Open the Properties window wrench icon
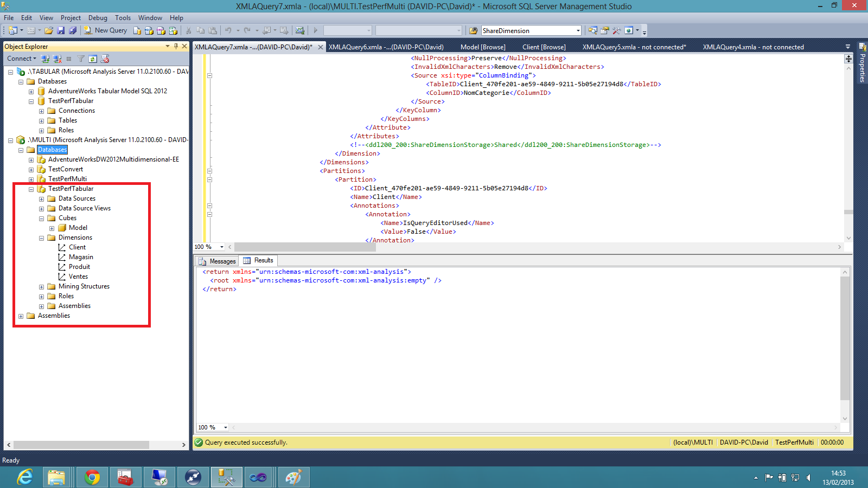868x488 pixels. [x=616, y=30]
